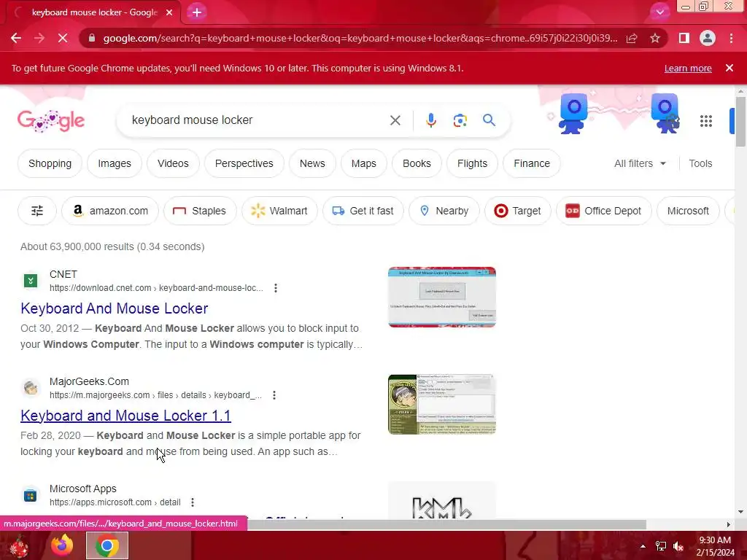Click the CNET result favicon
This screenshot has height=560, width=747.
(x=31, y=281)
